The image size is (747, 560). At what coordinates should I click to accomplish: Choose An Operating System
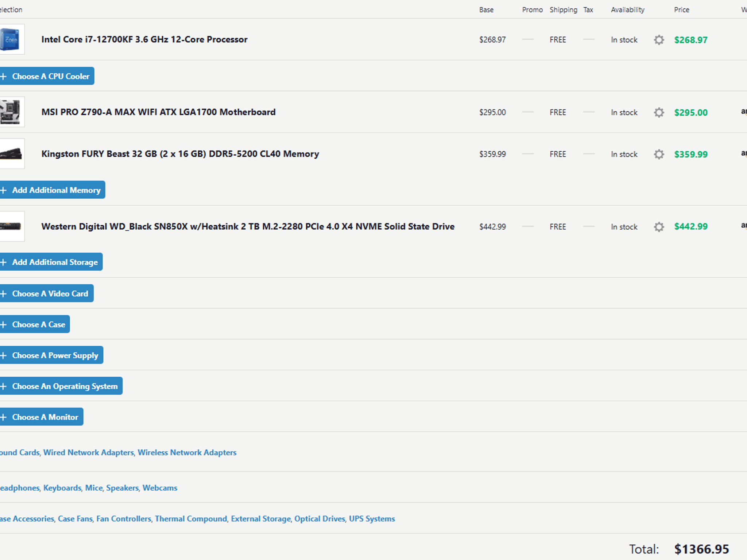[x=61, y=386]
